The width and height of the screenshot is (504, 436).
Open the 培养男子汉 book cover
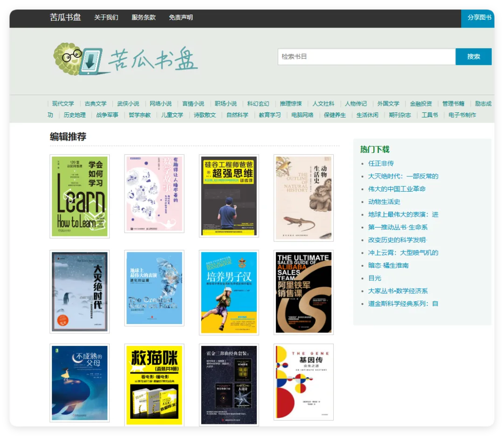click(x=229, y=293)
